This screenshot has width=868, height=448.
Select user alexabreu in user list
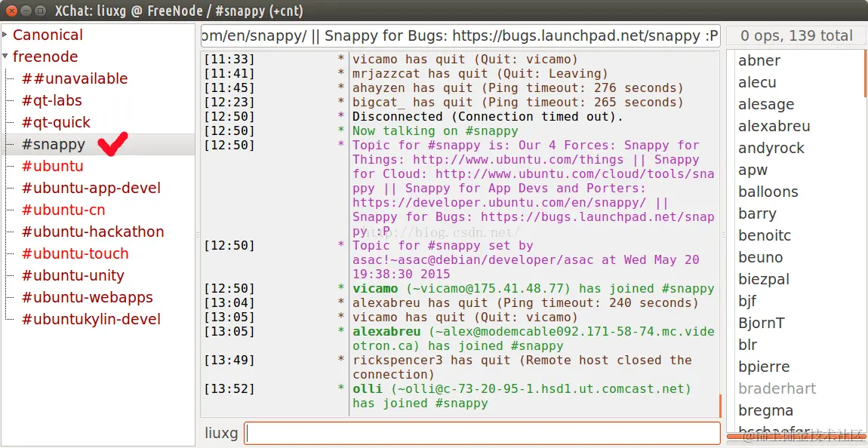coord(774,126)
